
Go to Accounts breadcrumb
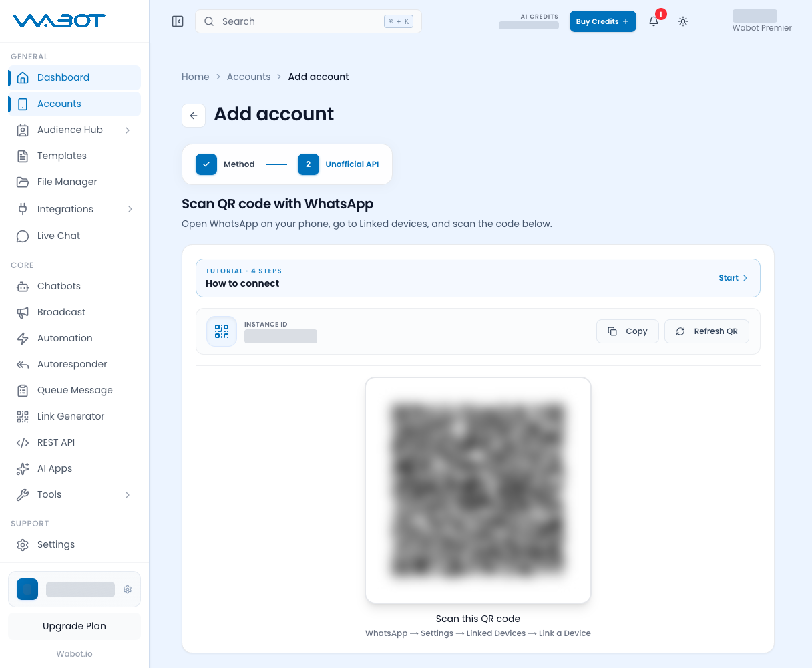(248, 77)
